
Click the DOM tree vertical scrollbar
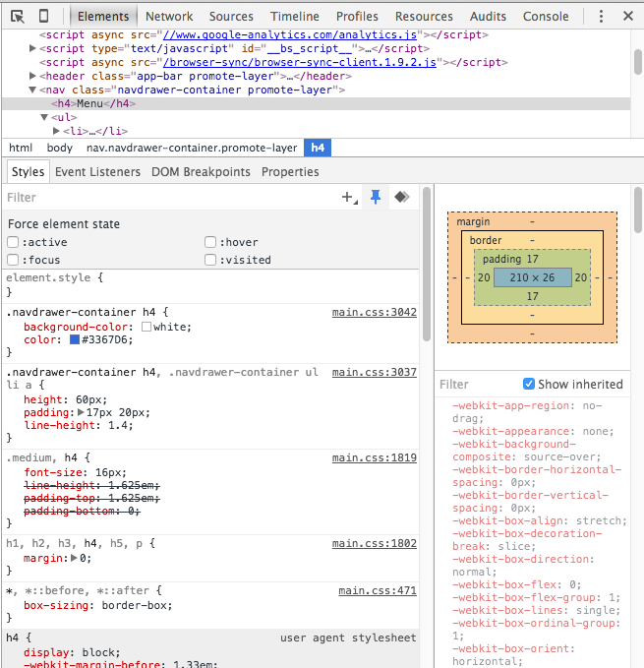coord(638,62)
